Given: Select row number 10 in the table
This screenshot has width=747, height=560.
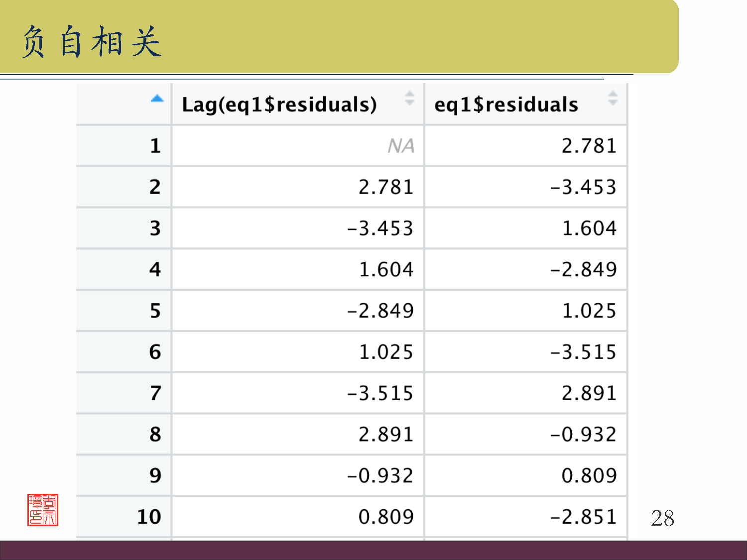Looking at the screenshot, I should 149,517.
